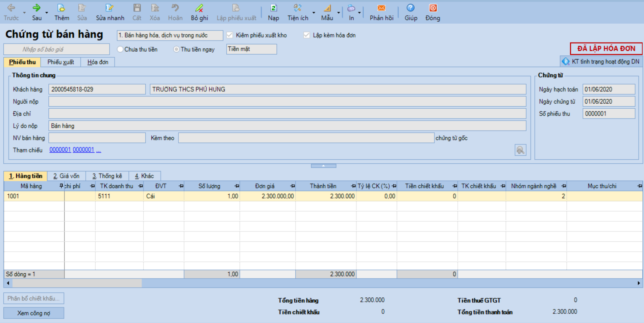Switch to the 2. Giá vốn tab

[x=66, y=176]
